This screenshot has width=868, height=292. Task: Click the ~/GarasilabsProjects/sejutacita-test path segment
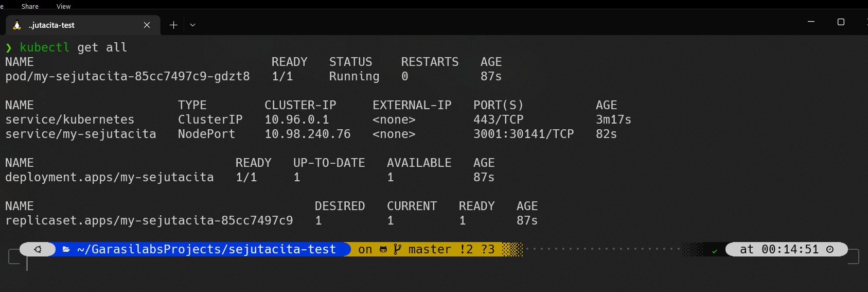(207, 249)
